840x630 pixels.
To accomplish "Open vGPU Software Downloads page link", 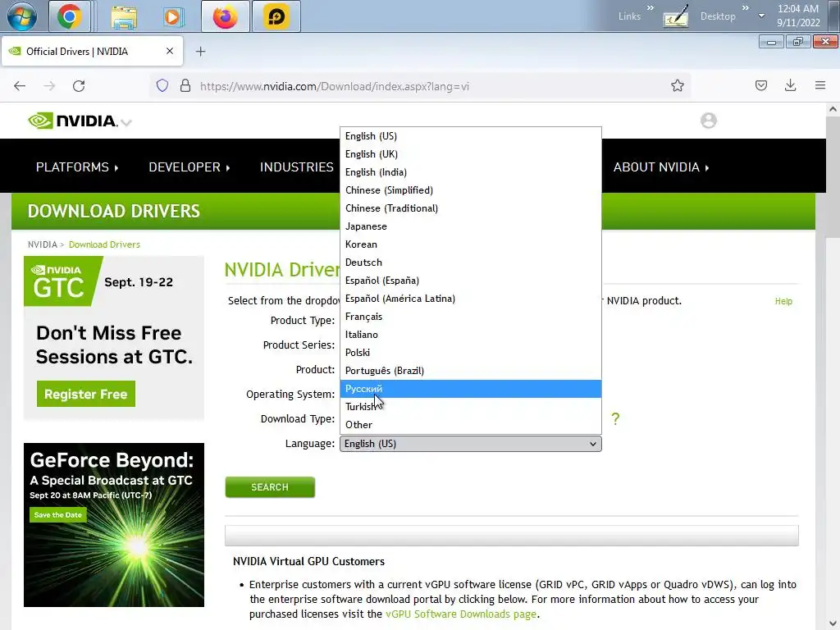I will point(461,614).
